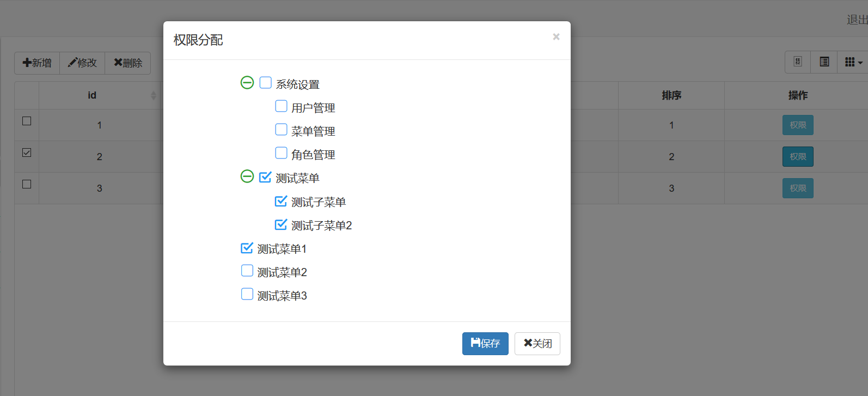This screenshot has width=868, height=396.
Task: Click the 排序 column header
Action: 671,95
